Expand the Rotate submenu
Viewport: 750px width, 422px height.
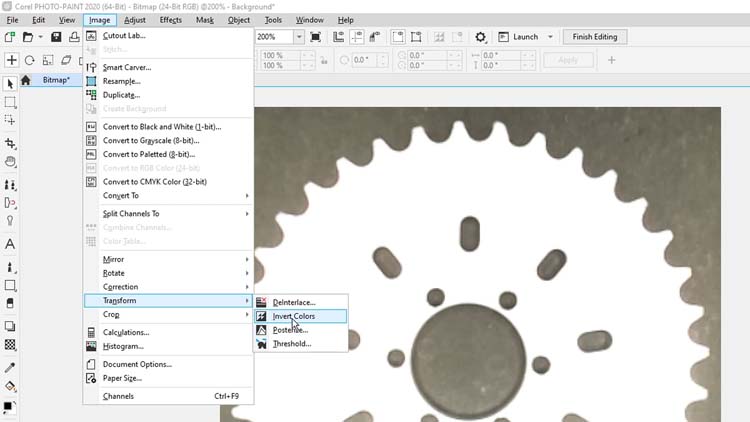(247, 273)
